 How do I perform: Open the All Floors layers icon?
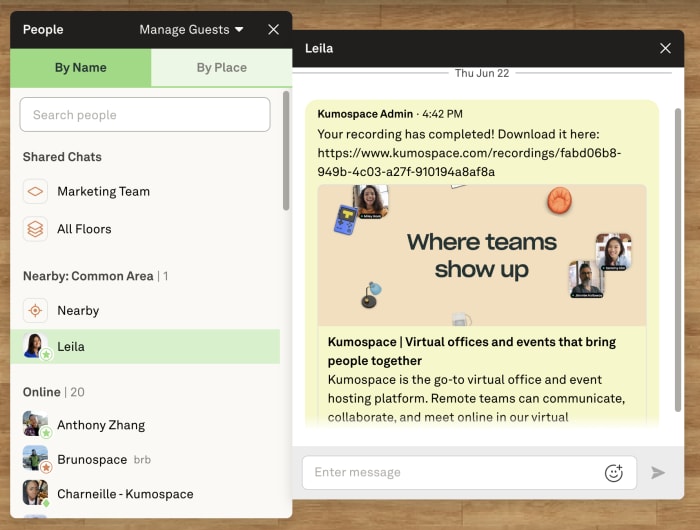click(35, 229)
